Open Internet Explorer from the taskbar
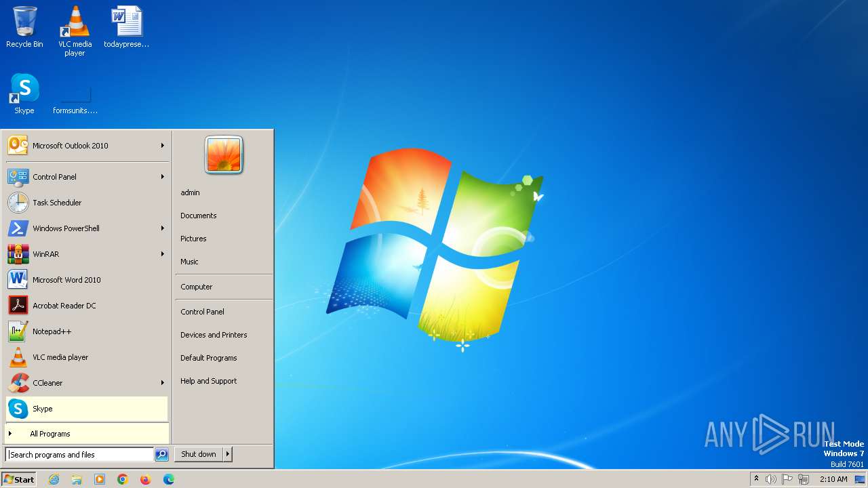 [54, 479]
